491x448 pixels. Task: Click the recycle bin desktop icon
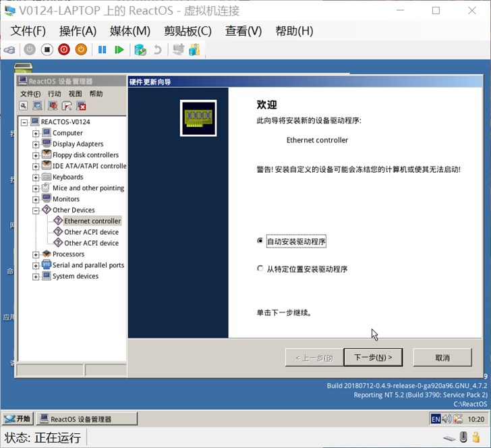(x=23, y=67)
